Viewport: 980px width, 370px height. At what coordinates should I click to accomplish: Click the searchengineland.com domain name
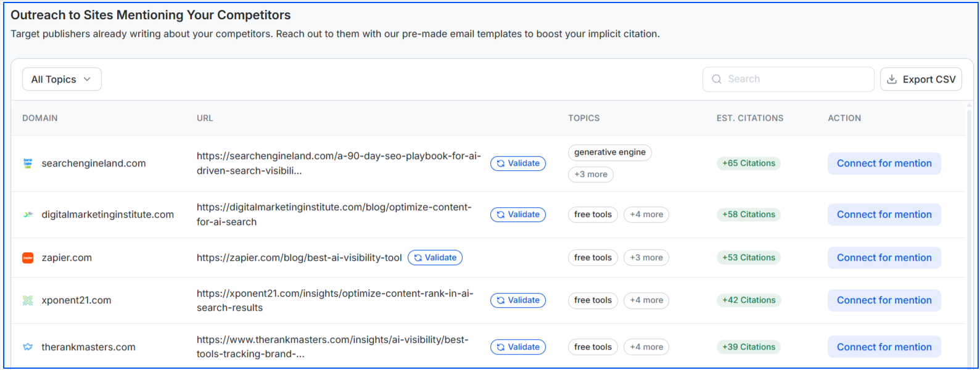coord(94,163)
